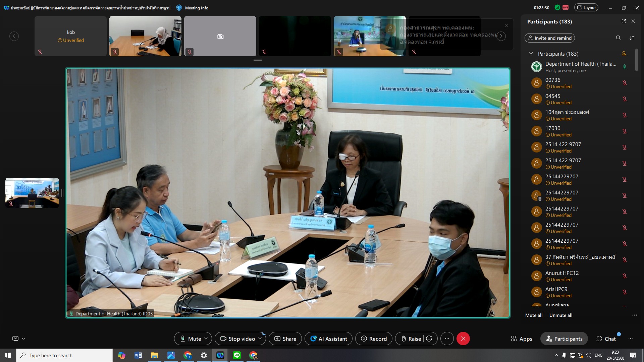Toggle microphone of participant 17030
644x362 pixels.
[625, 131]
